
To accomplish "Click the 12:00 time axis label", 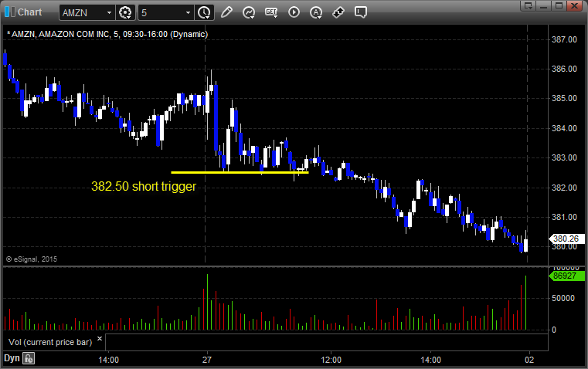I will [x=331, y=360].
